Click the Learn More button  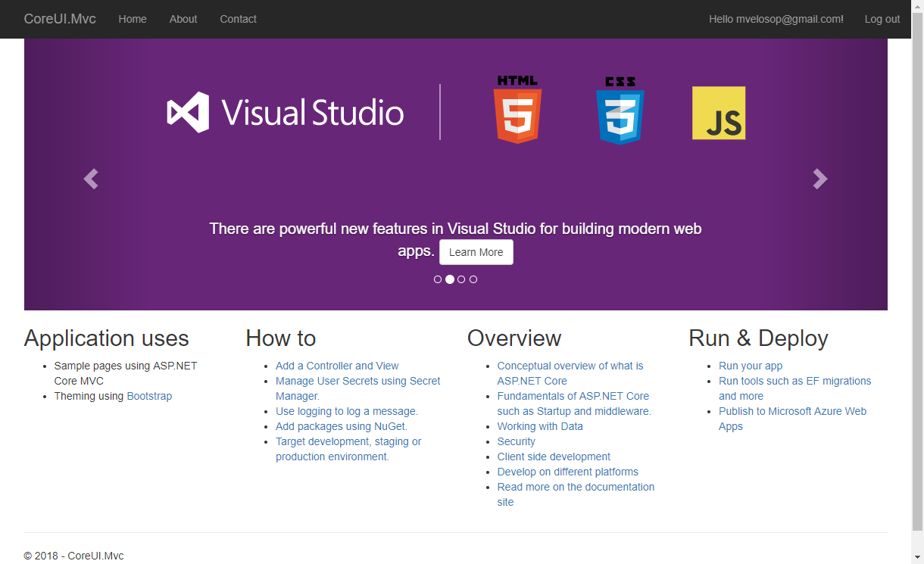pyautogui.click(x=476, y=252)
